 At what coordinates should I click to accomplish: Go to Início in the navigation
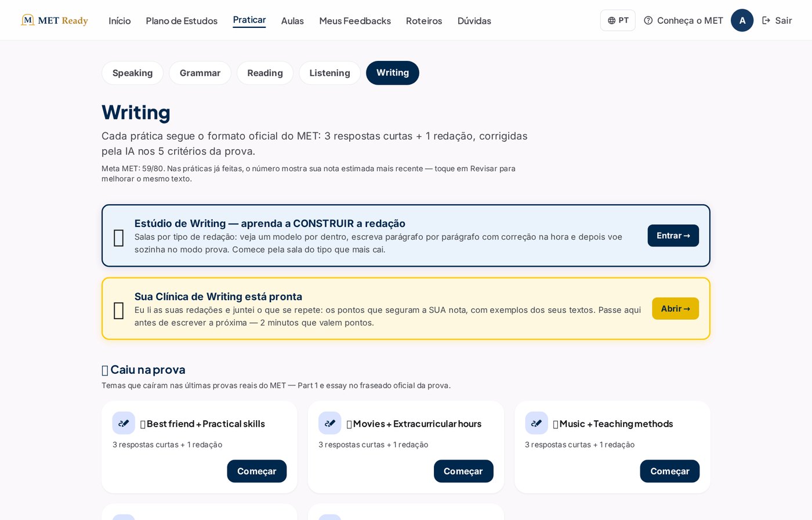tap(119, 21)
